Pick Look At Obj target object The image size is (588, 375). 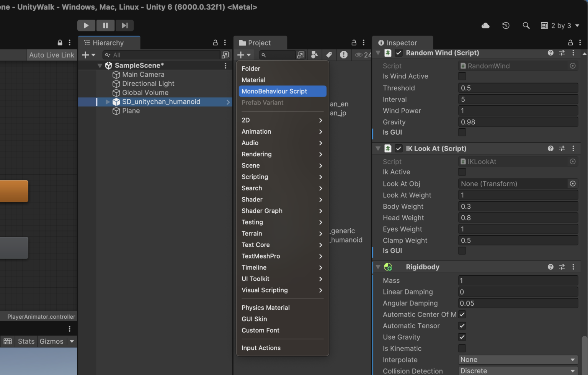pos(572,184)
